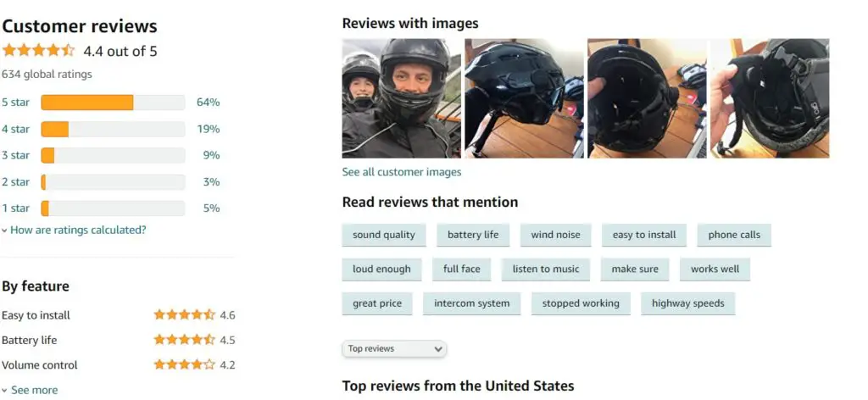The width and height of the screenshot is (868, 400).
Task: Open the Top reviews sort dropdown
Action: click(394, 348)
